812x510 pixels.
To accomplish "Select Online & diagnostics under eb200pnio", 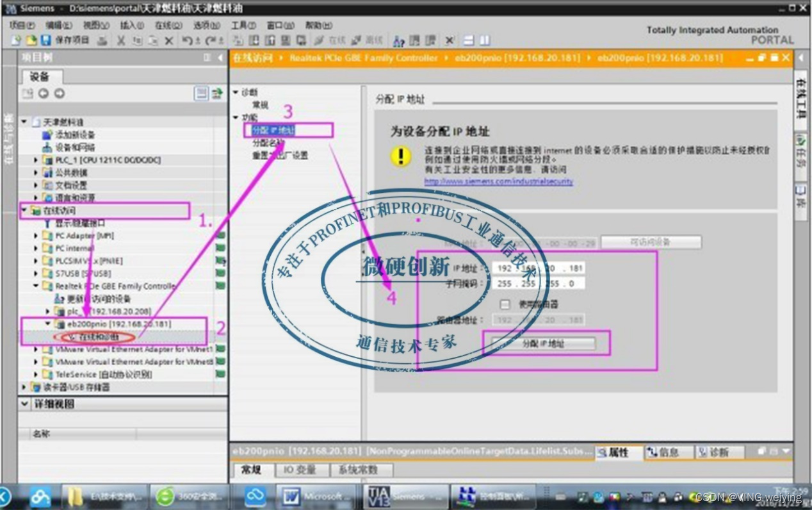I will pos(99,336).
